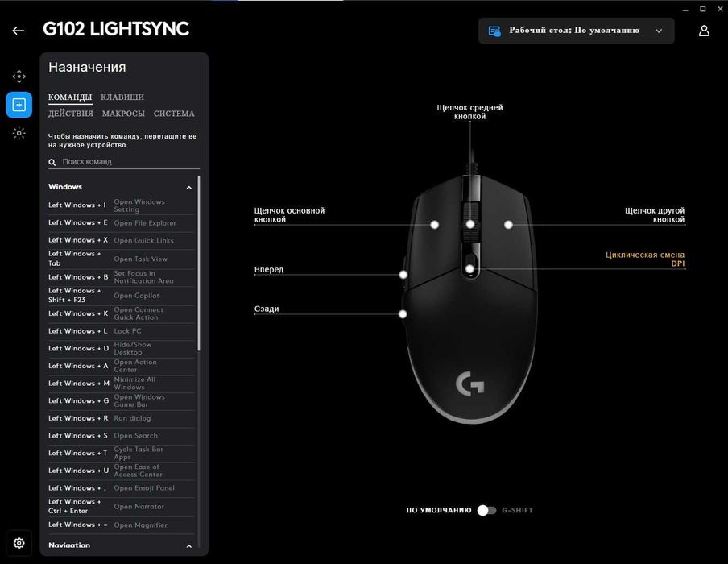
Task: Click the Циклическая смена DPI label
Action: (x=645, y=259)
